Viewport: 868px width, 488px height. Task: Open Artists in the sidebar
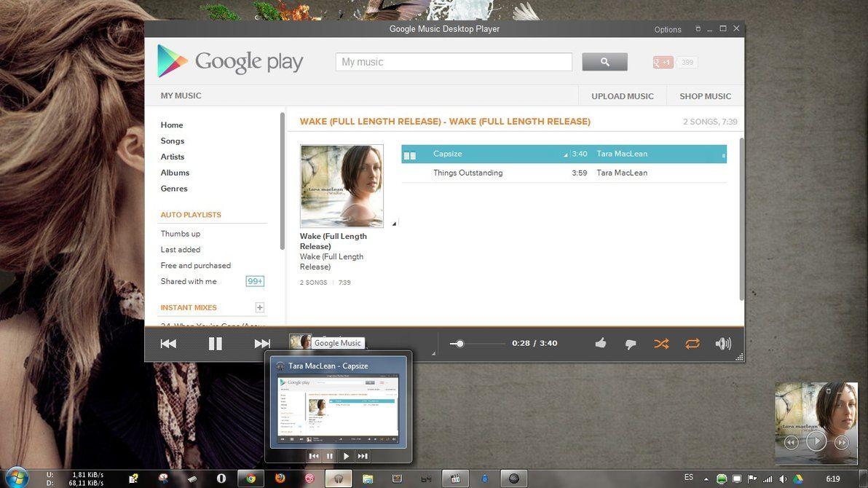[x=172, y=157]
